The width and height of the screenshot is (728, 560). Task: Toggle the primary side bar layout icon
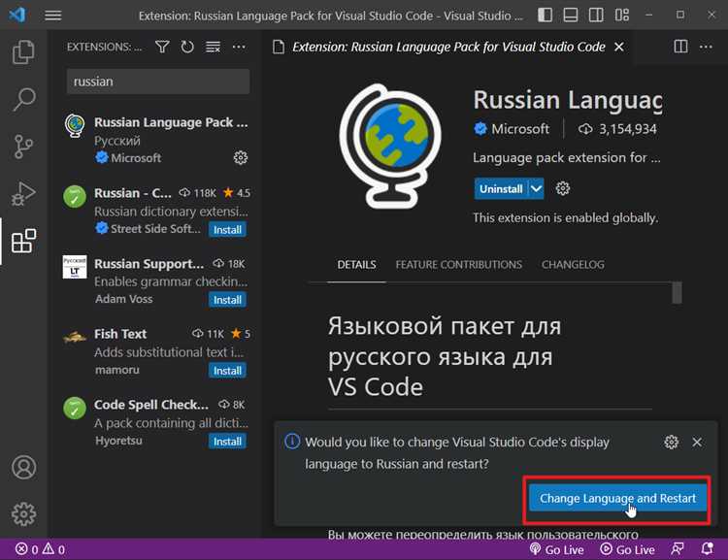click(x=546, y=16)
